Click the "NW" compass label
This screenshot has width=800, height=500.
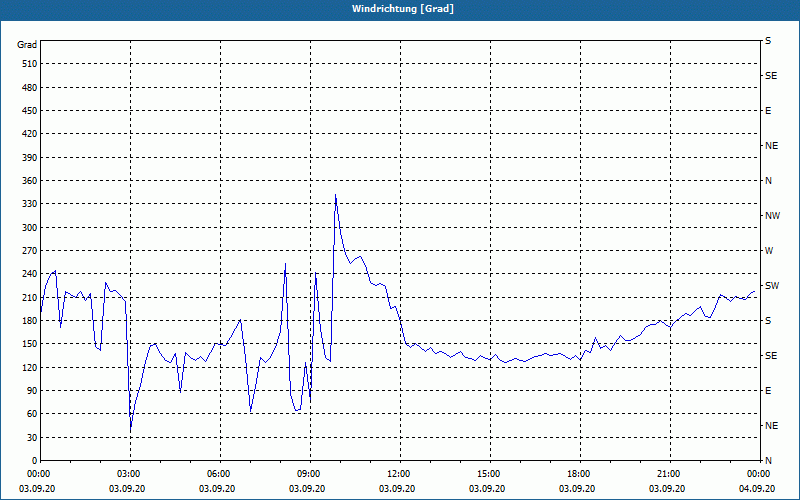772,216
